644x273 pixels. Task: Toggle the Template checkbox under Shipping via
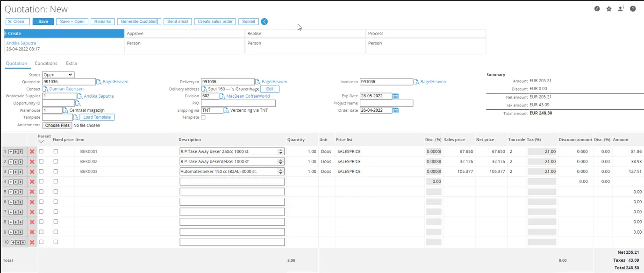point(203,117)
